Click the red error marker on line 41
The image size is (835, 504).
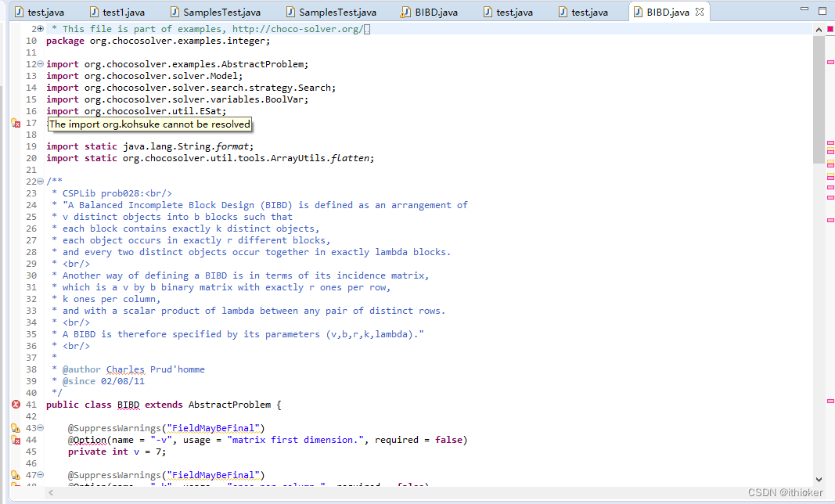[16, 405]
